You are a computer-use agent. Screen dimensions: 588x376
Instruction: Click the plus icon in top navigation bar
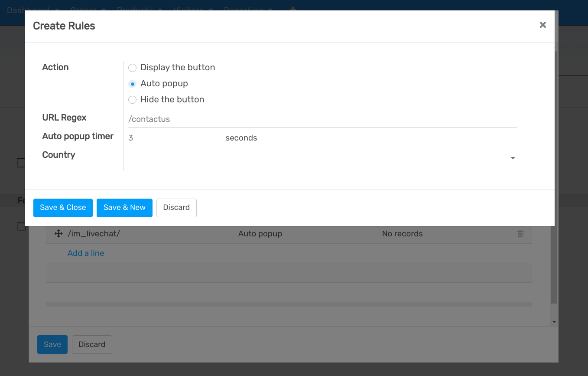tap(293, 10)
